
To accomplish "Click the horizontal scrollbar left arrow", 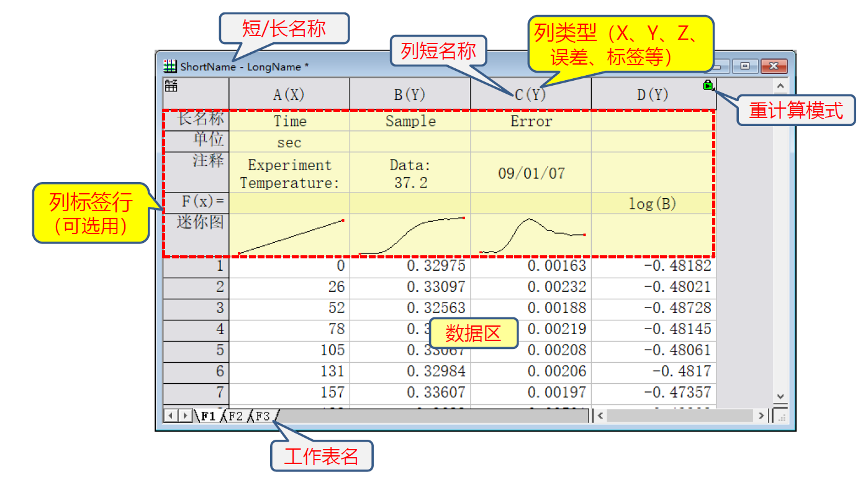I will coord(600,416).
